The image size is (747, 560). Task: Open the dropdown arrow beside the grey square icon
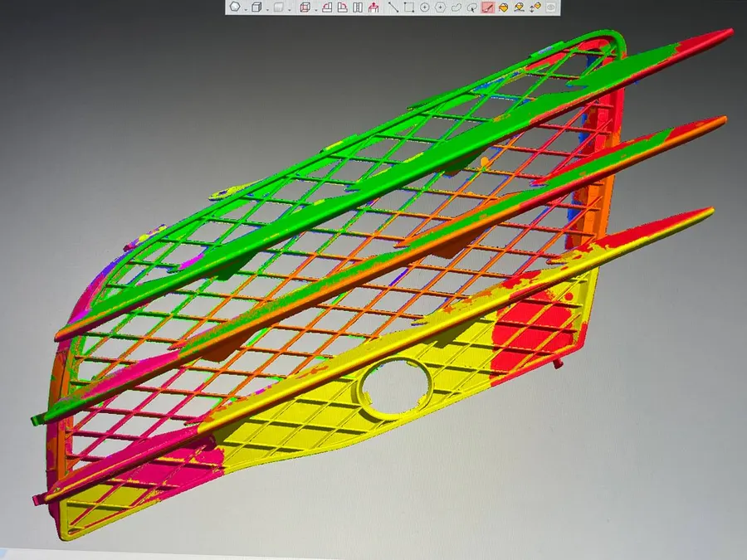click(x=289, y=9)
